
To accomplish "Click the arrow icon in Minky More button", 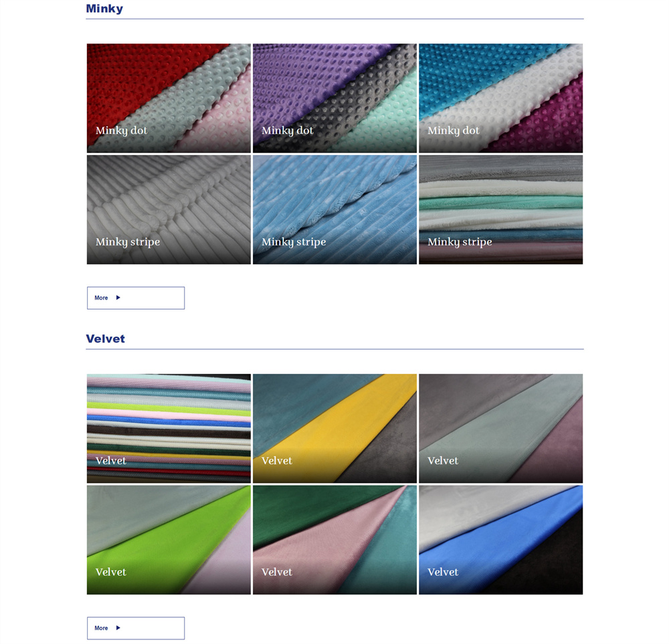I will click(x=118, y=298).
